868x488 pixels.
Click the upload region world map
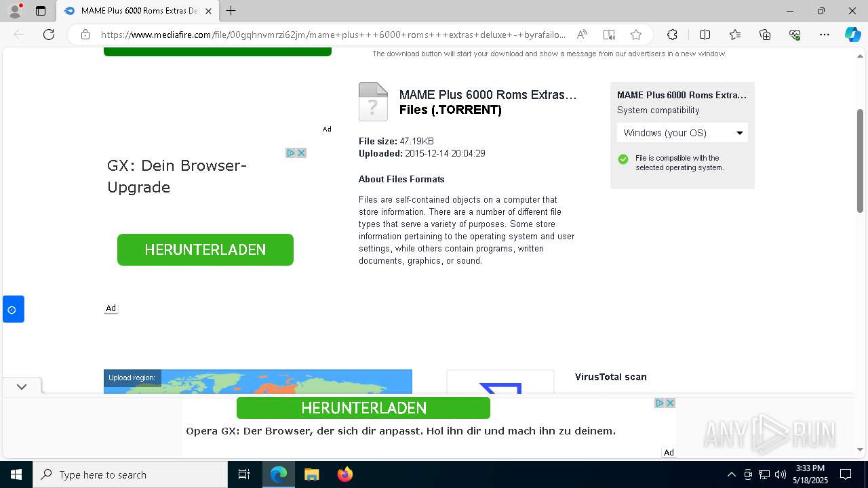[258, 382]
